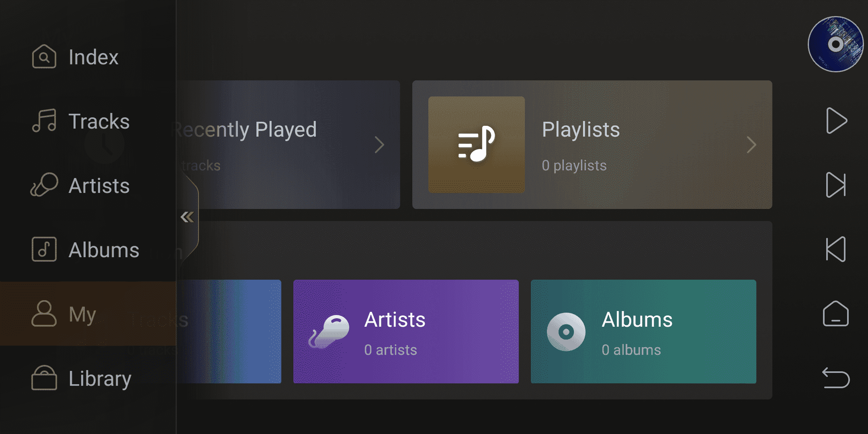This screenshot has height=434, width=868.
Task: Open the teal Albums card
Action: click(x=643, y=332)
